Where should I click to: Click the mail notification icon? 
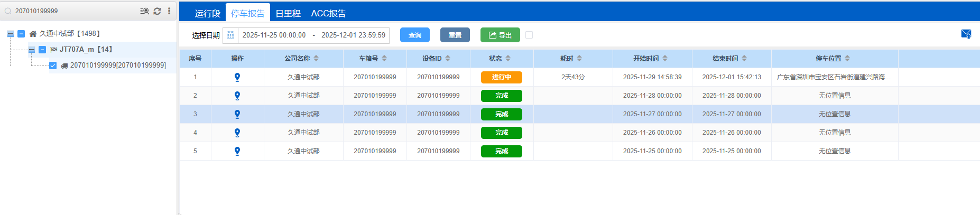coord(966,34)
